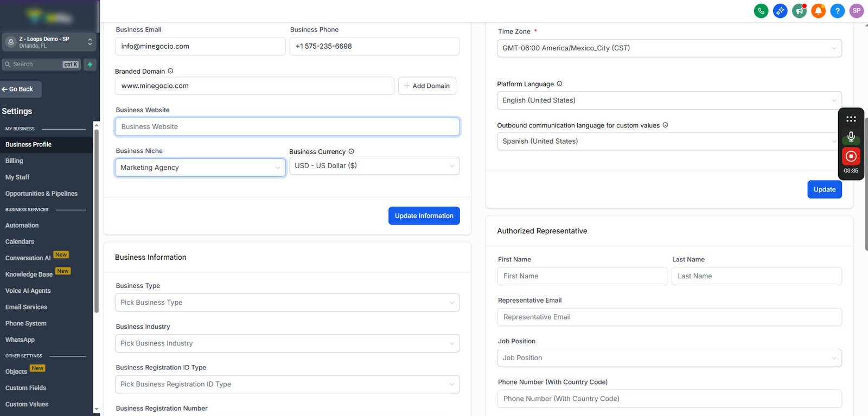Open the orange notifications bell

[x=818, y=11]
